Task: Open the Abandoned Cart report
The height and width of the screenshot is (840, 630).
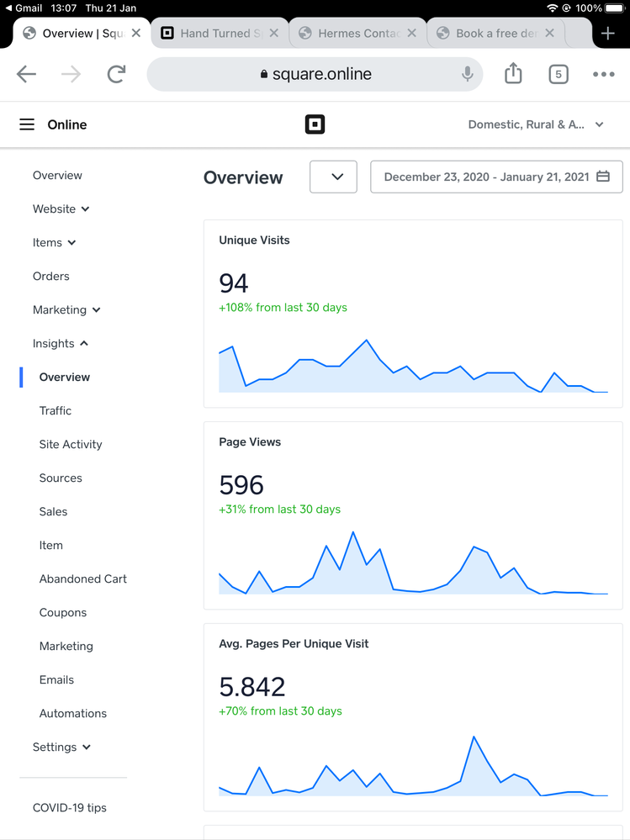Action: tap(82, 578)
